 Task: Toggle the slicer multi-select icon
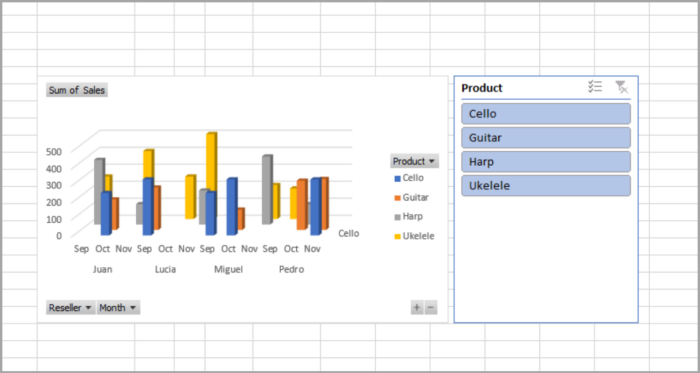(x=595, y=87)
